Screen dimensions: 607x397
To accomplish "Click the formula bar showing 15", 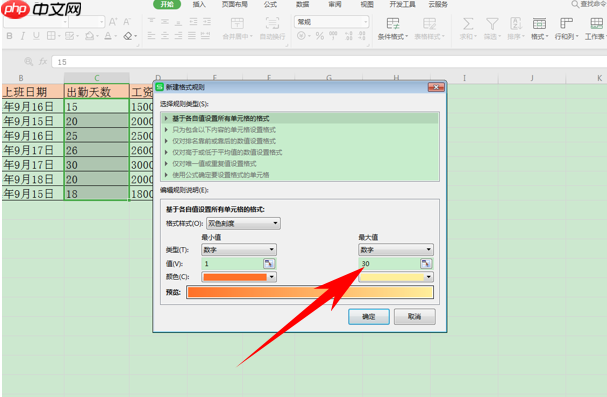I will tap(329, 62).
